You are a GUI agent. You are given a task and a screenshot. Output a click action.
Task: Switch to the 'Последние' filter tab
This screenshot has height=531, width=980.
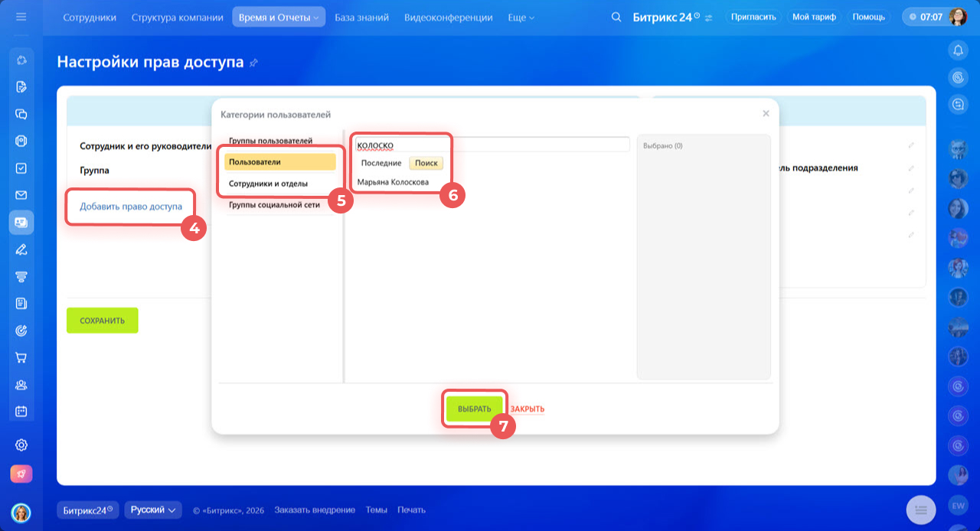click(381, 163)
